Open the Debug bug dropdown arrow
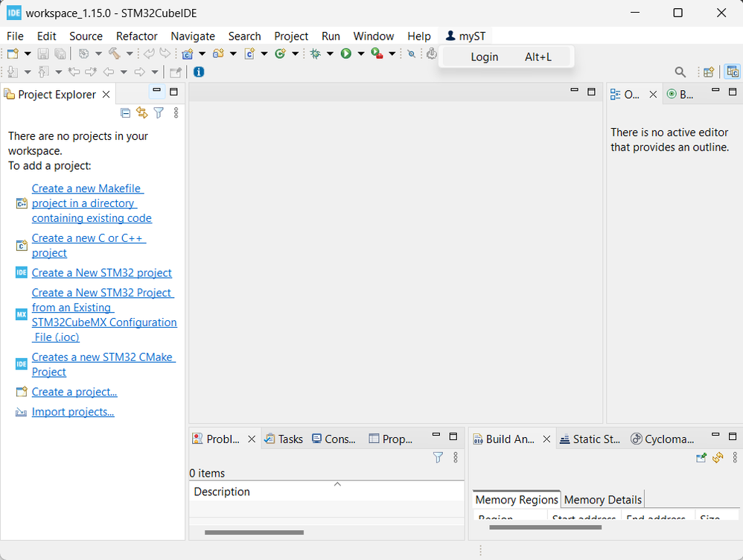 pyautogui.click(x=330, y=54)
